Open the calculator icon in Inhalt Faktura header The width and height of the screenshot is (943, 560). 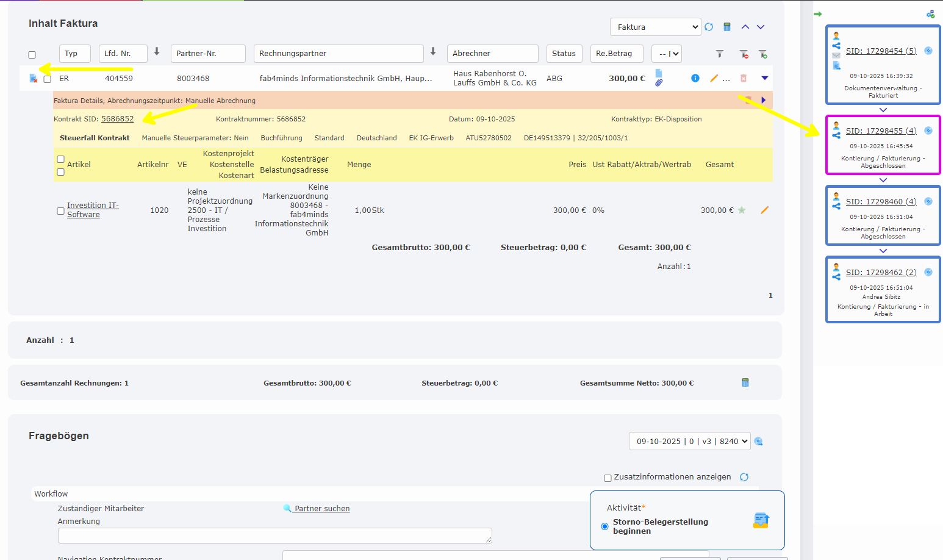(727, 27)
